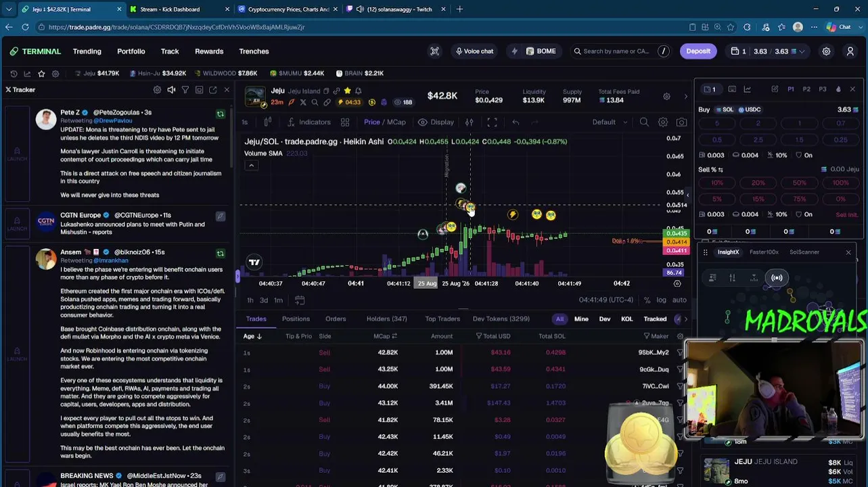Close the X Tracker panel
Viewport: 868px width, 487px height.
pyautogui.click(x=227, y=90)
